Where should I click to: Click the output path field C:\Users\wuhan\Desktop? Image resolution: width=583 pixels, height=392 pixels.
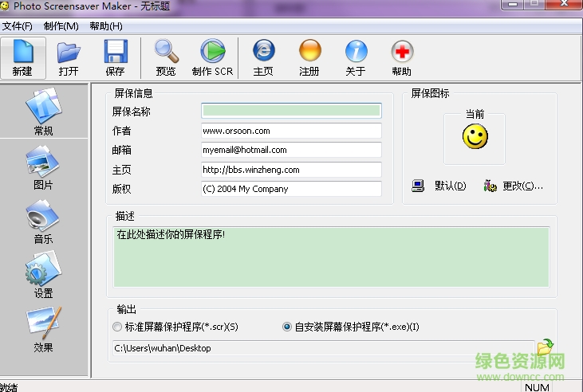click(x=324, y=348)
